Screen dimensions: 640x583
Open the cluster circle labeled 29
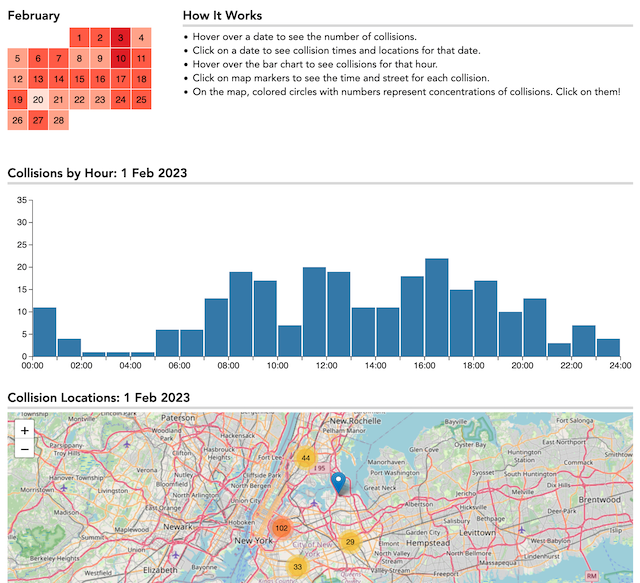[350, 542]
